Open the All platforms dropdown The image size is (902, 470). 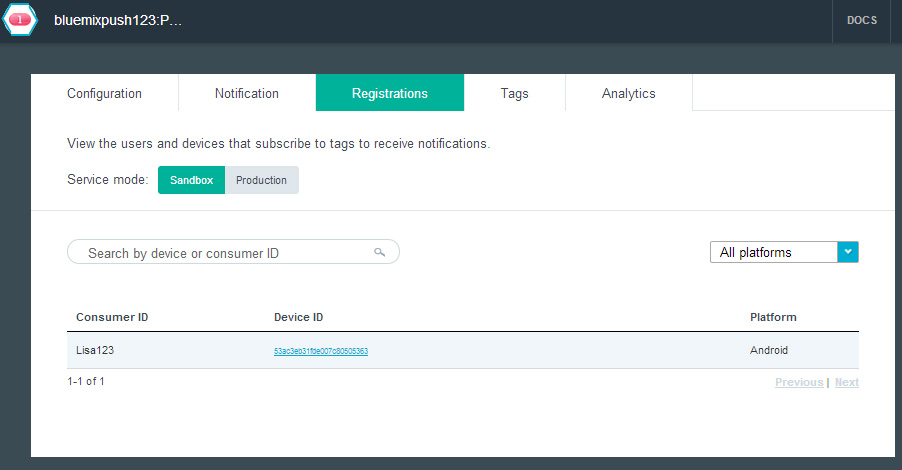(773, 252)
